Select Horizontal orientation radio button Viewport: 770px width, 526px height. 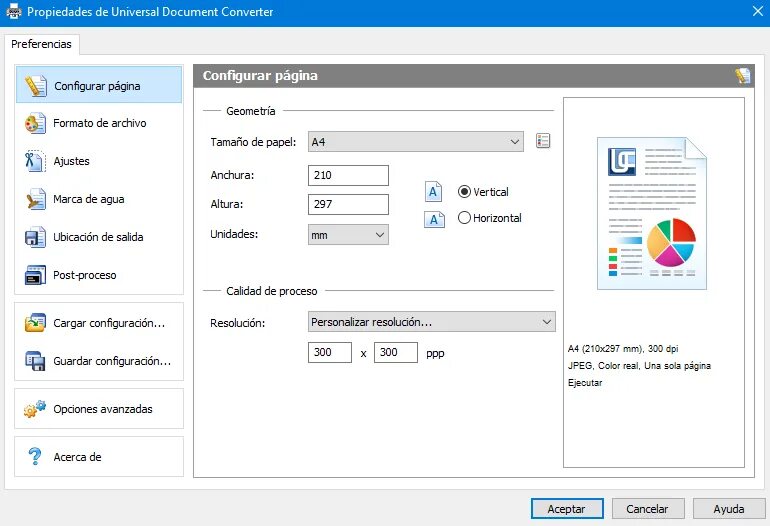(x=464, y=218)
